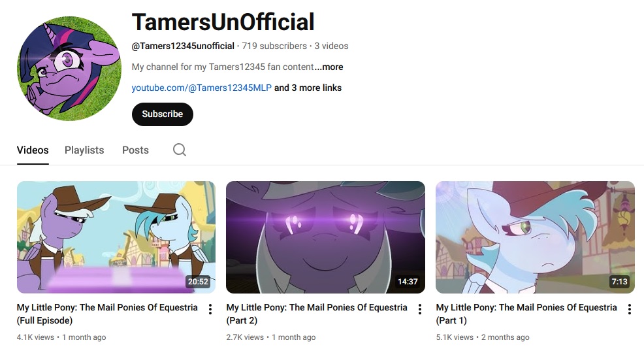This screenshot has height=353, width=644.
Task: Expand channel description with ...more
Action: (329, 67)
